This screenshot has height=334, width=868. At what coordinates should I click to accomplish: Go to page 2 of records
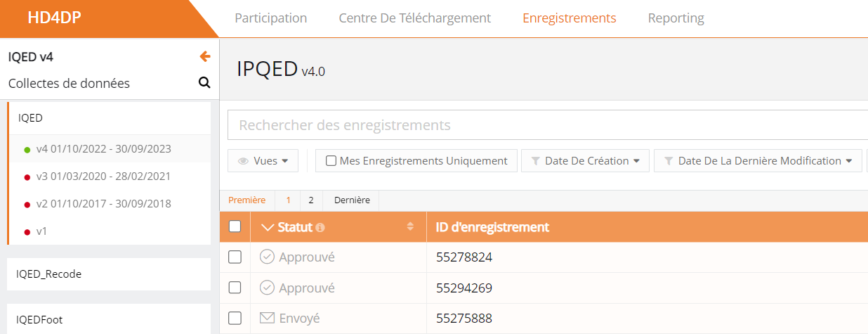point(310,200)
